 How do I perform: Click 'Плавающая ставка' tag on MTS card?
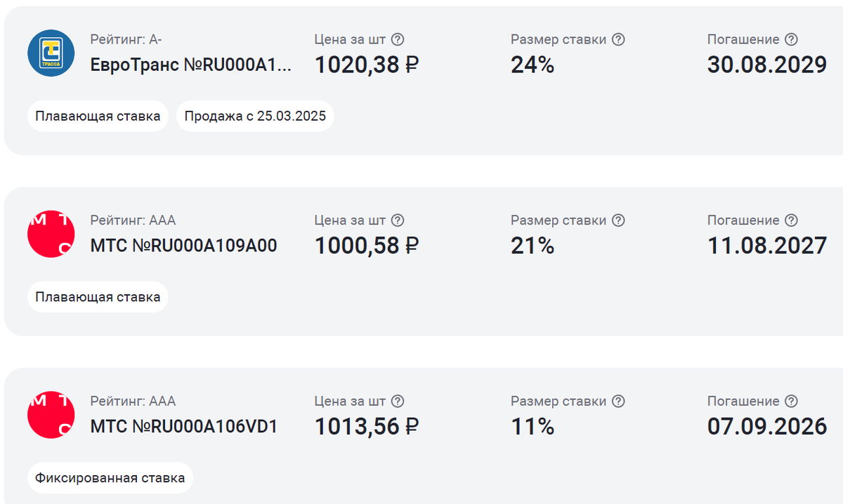click(98, 297)
